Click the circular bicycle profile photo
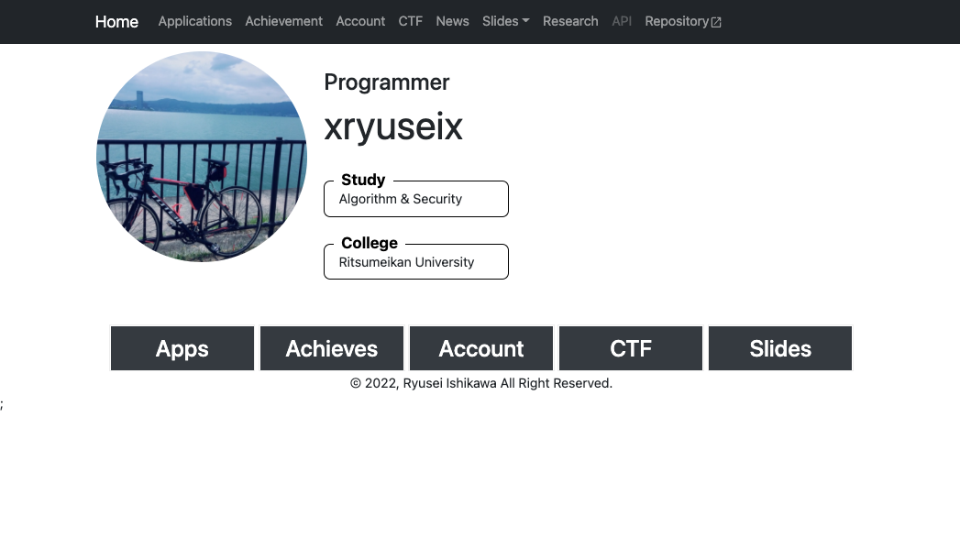This screenshot has width=960, height=560. [x=202, y=157]
